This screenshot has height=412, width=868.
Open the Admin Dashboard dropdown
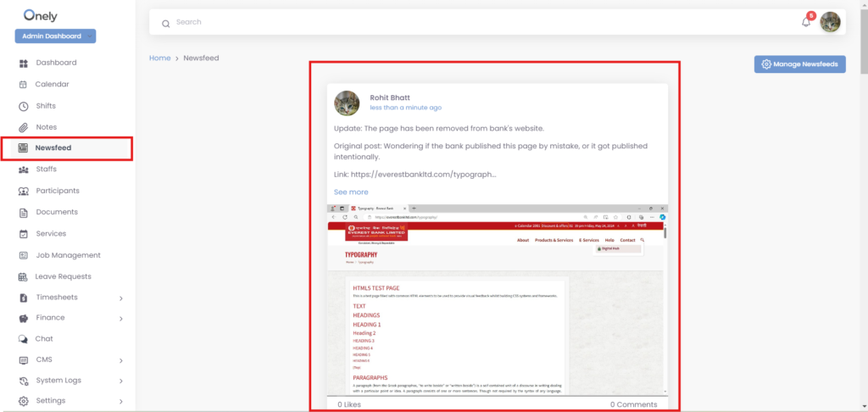(x=55, y=36)
